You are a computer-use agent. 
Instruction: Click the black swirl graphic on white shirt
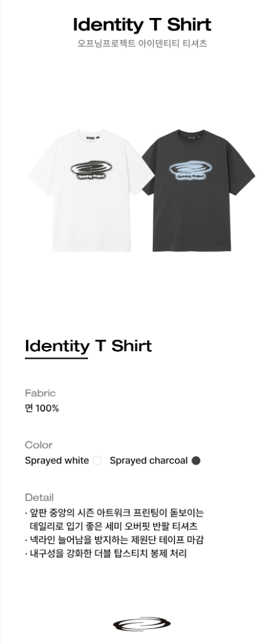coord(91,170)
